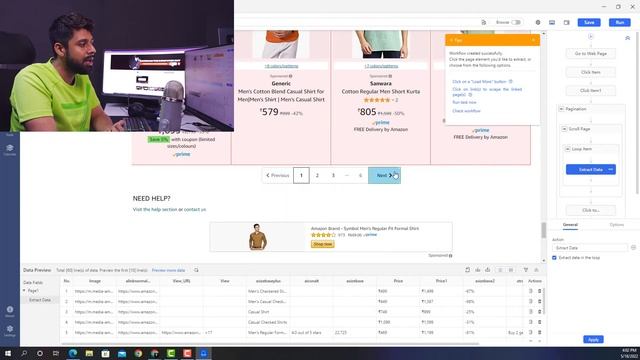This screenshot has height=360, width=640.
Task: Click the Image column header
Action: [95, 281]
